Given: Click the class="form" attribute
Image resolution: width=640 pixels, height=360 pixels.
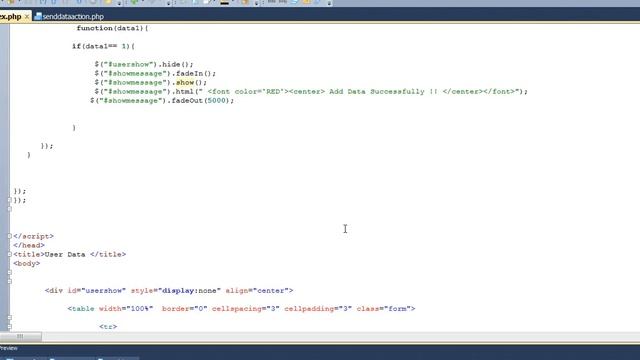Looking at the screenshot, I should [x=384, y=309].
